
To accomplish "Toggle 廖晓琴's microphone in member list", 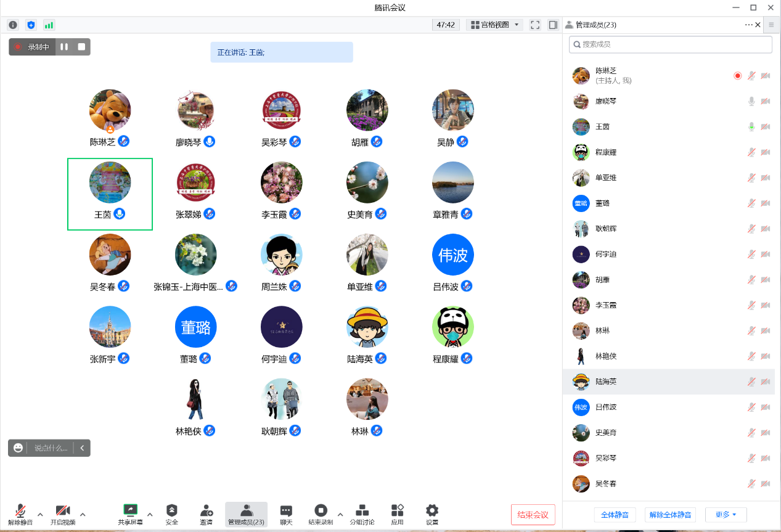I will click(x=751, y=101).
